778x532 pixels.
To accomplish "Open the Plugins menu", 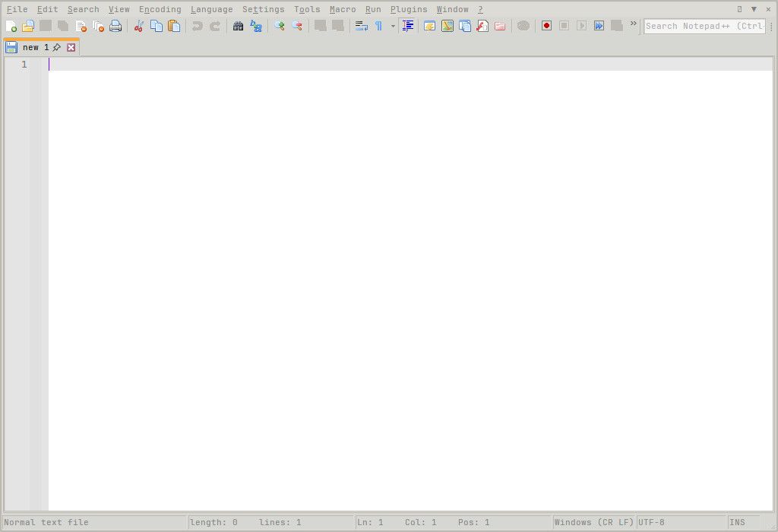I will [x=409, y=9].
